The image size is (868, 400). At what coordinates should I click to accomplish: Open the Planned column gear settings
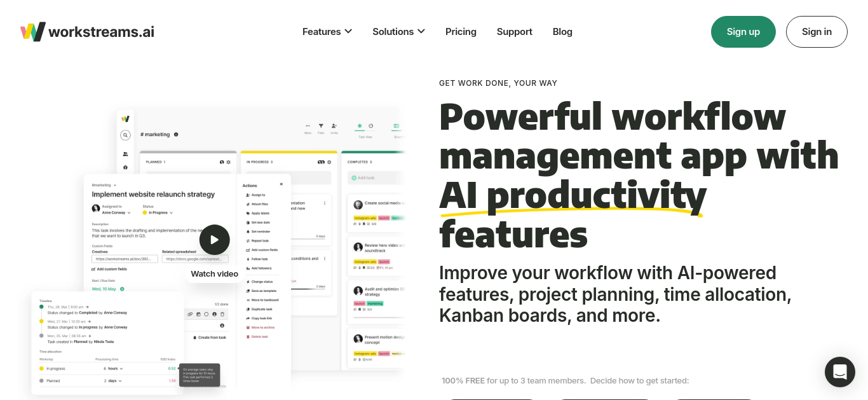pos(229,162)
